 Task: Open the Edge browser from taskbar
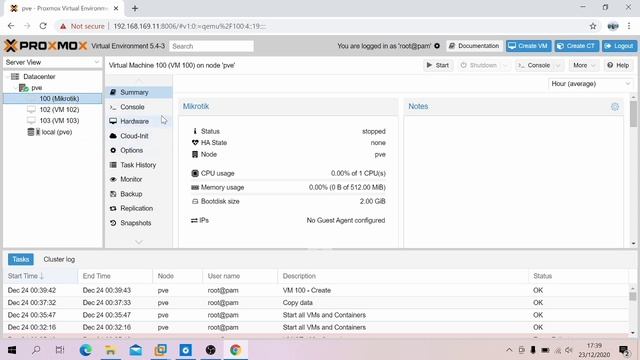[86, 350]
